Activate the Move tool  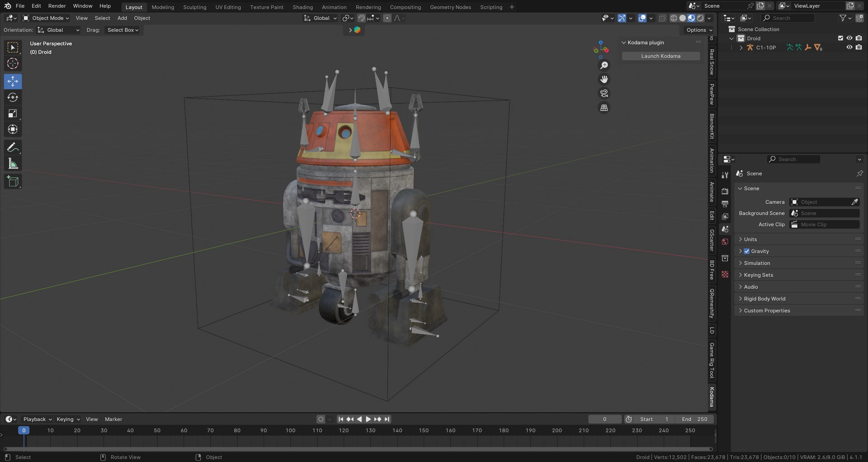point(13,81)
